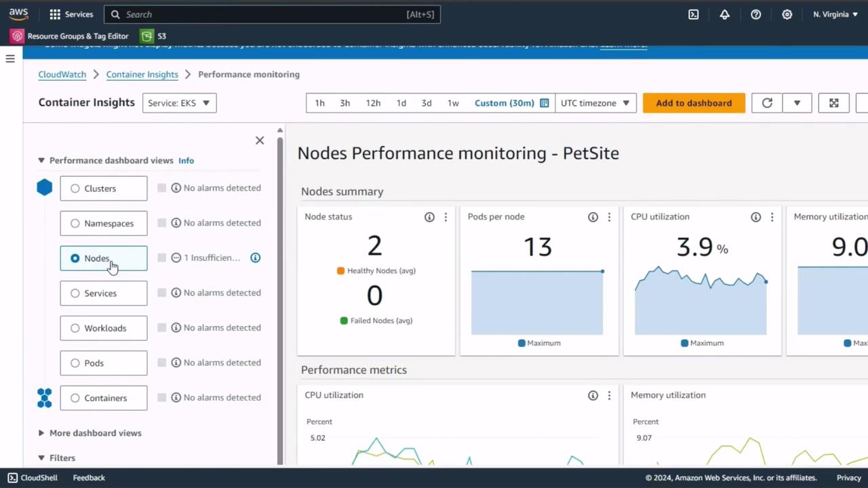This screenshot has height=488, width=868.
Task: Refresh the dashboard with the refresh icon
Action: pyautogui.click(x=767, y=103)
